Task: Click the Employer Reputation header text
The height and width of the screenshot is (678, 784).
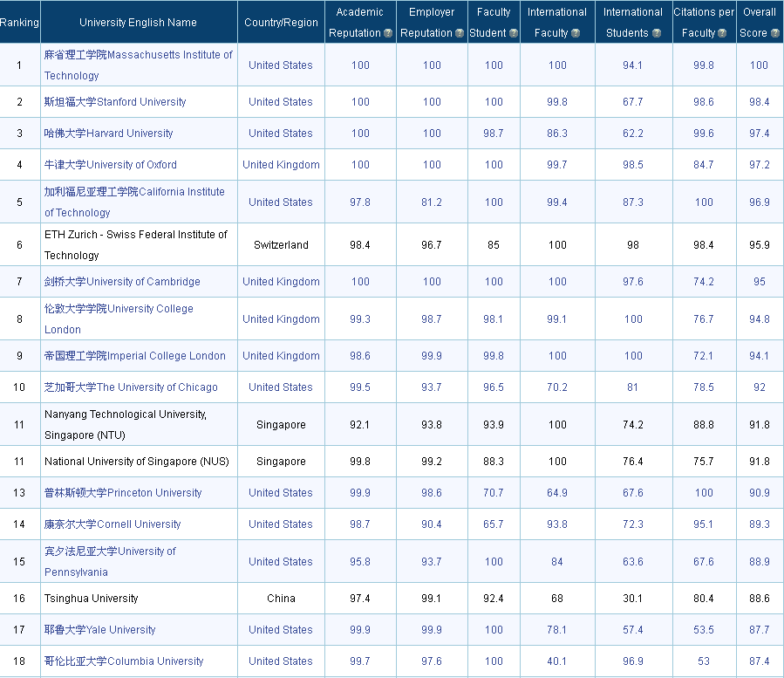Action: [x=427, y=23]
